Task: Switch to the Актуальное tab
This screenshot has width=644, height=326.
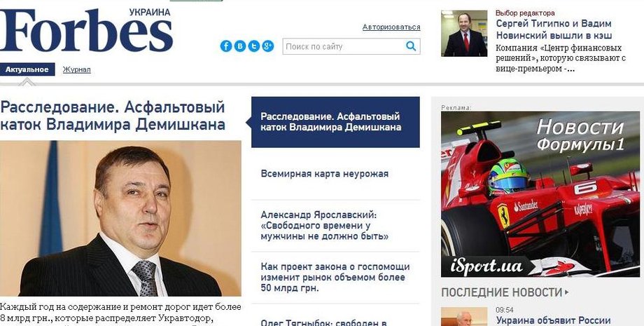Action: coord(27,69)
